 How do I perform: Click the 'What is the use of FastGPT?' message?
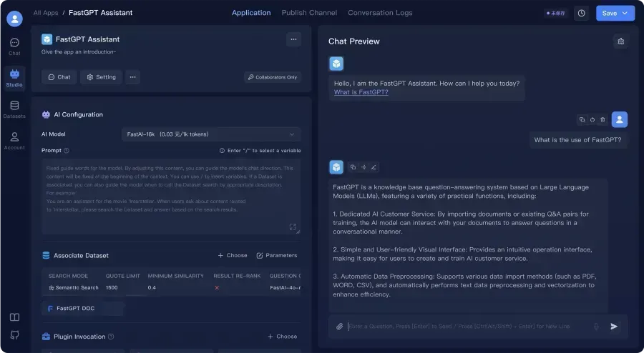pos(578,140)
